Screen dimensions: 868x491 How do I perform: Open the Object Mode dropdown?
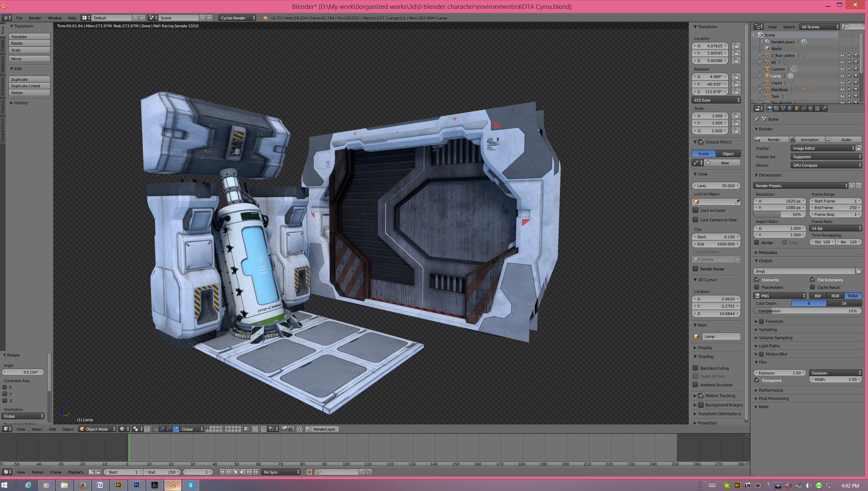click(x=97, y=429)
